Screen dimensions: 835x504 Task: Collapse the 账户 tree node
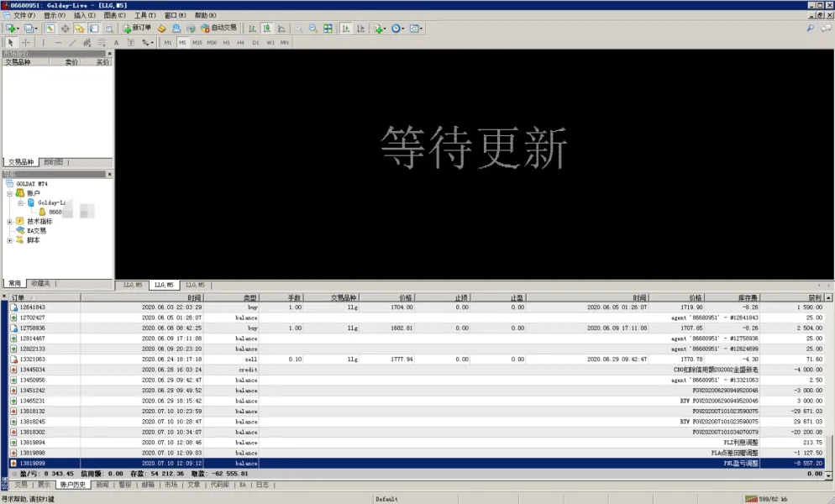pos(9,193)
